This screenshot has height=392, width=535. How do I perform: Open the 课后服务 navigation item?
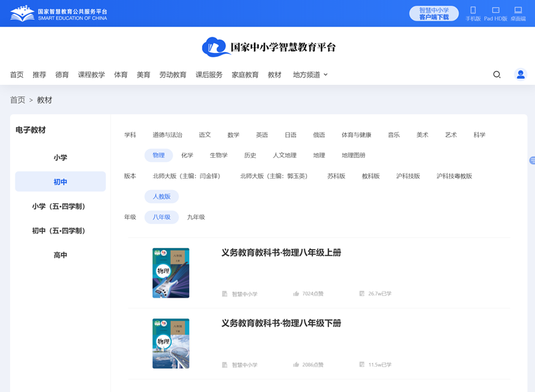point(209,75)
